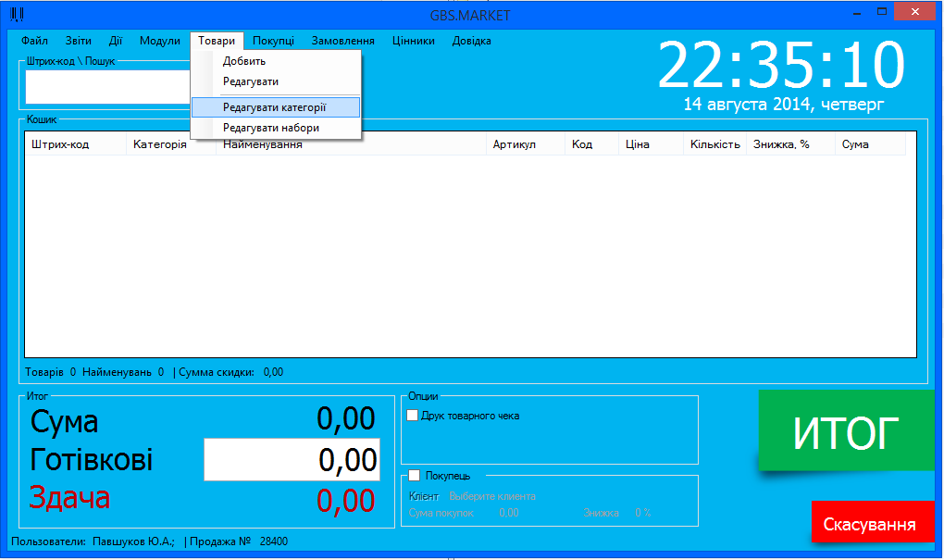Open the Покупці menu

pyautogui.click(x=273, y=41)
